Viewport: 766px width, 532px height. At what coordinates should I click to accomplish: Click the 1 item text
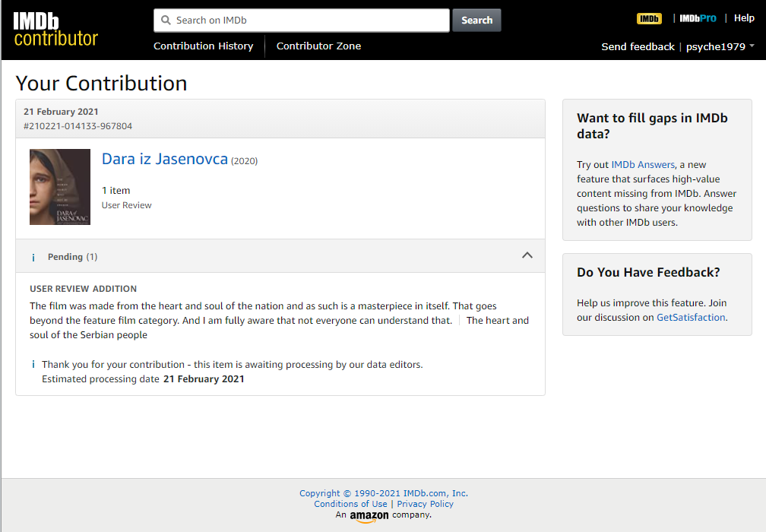coord(116,191)
